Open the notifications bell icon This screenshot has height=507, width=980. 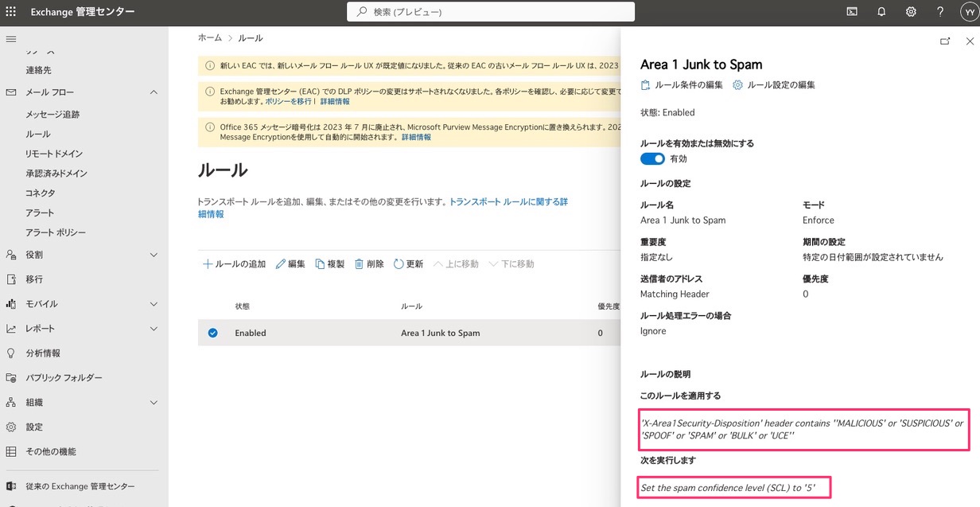coord(881,11)
